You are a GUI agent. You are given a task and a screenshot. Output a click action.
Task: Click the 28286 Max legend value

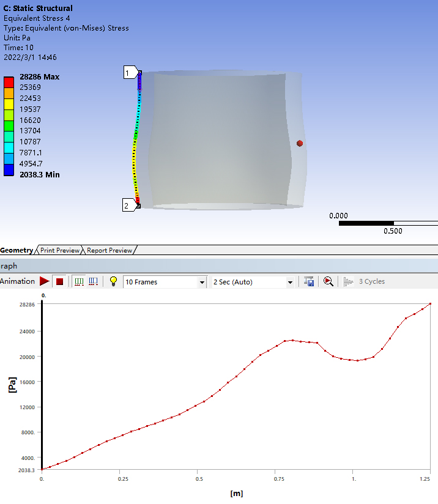[40, 77]
